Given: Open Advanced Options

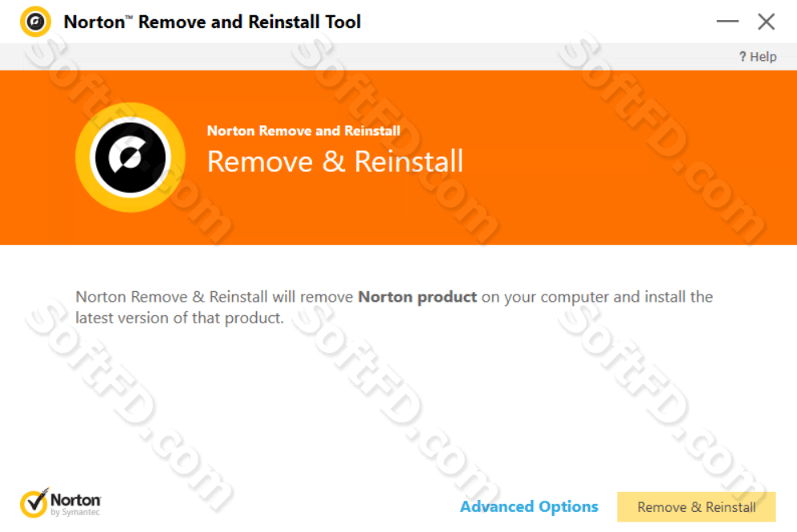Looking at the screenshot, I should [x=529, y=506].
